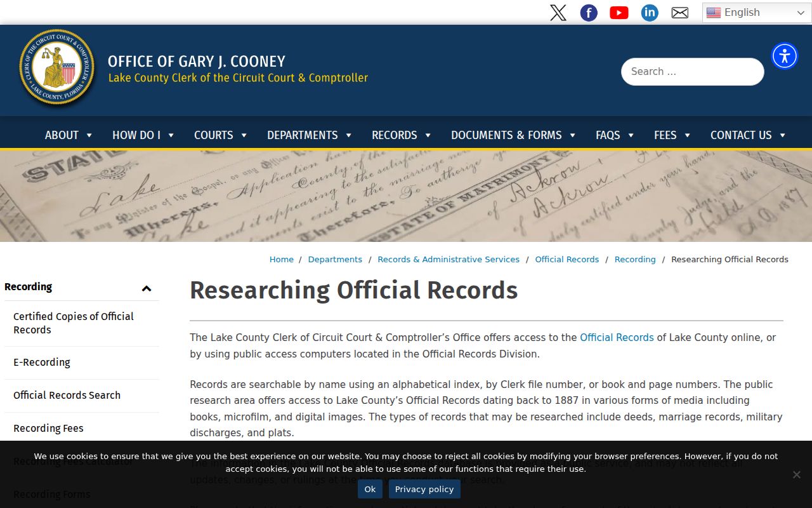
Task: Open the LinkedIn profile icon
Action: 650,13
